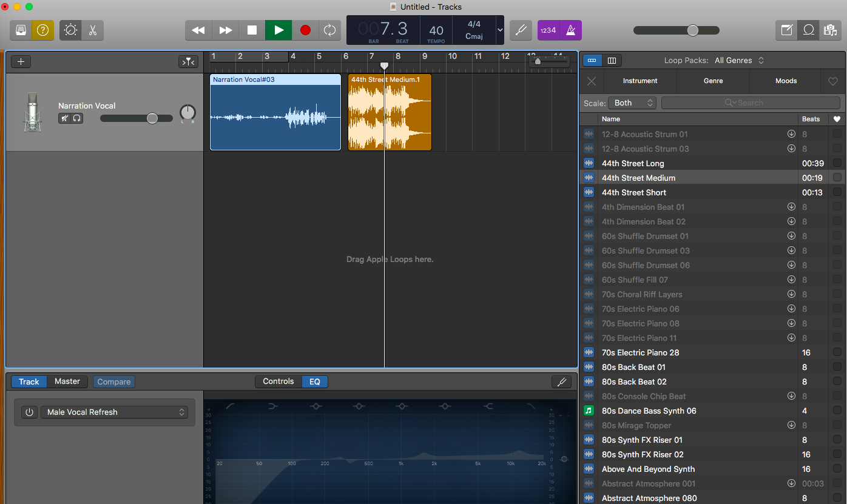This screenshot has height=504, width=847.
Task: Click the tuner fork icon
Action: tap(521, 30)
